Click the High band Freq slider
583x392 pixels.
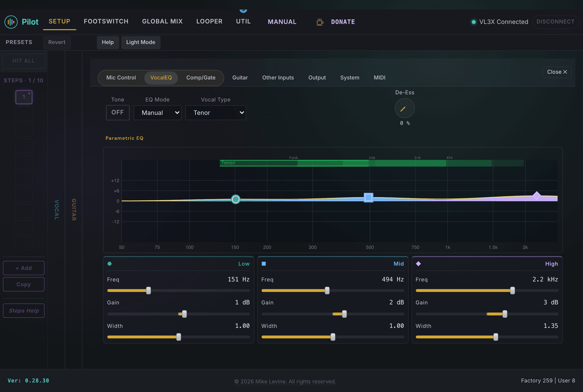487,291
